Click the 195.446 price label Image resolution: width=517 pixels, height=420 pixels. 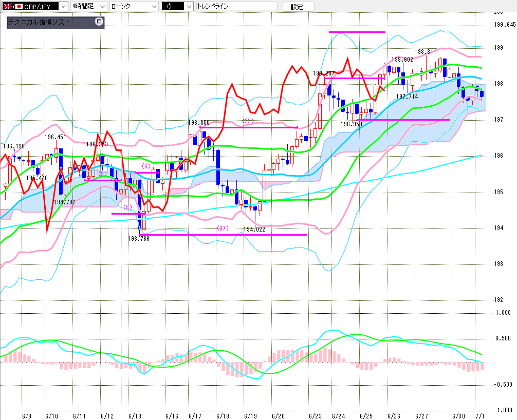[37, 178]
